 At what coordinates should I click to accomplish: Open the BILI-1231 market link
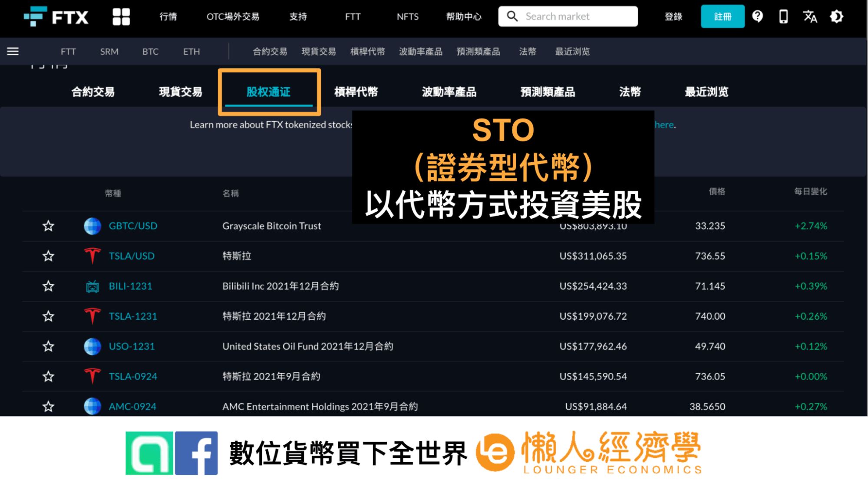(130, 286)
